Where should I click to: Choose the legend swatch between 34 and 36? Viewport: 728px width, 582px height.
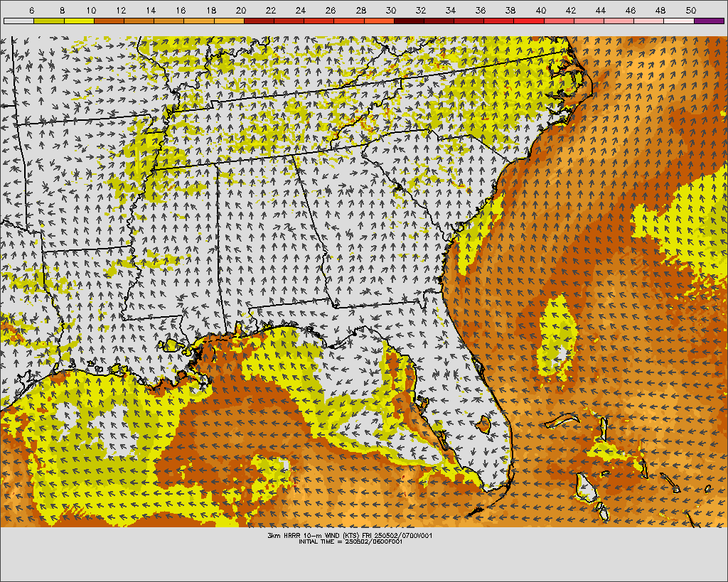pyautogui.click(x=469, y=21)
